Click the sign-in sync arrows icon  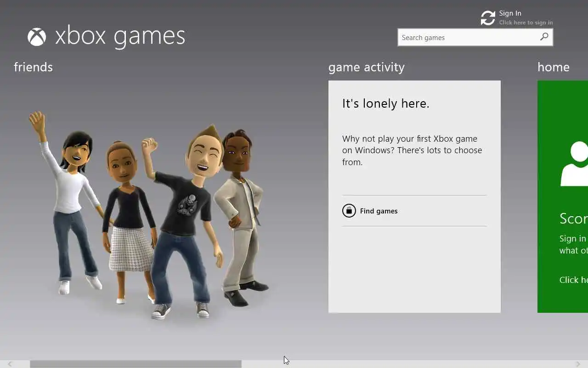(x=488, y=18)
